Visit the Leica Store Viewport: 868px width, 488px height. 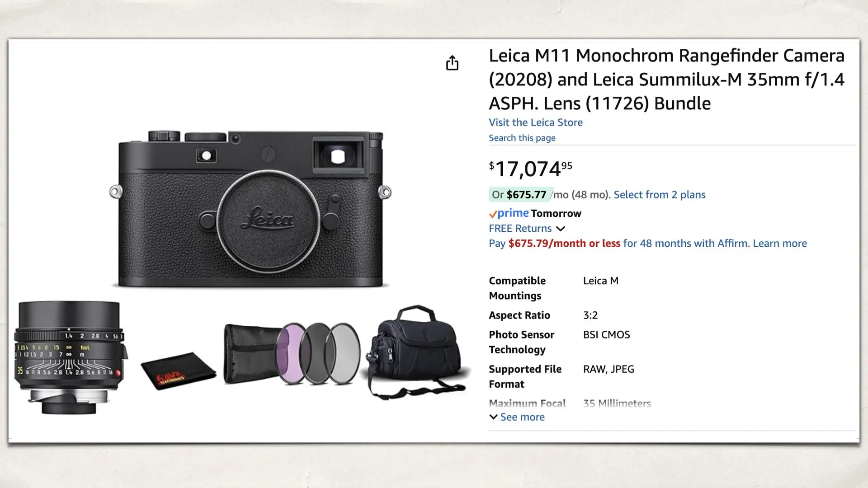pyautogui.click(x=535, y=122)
